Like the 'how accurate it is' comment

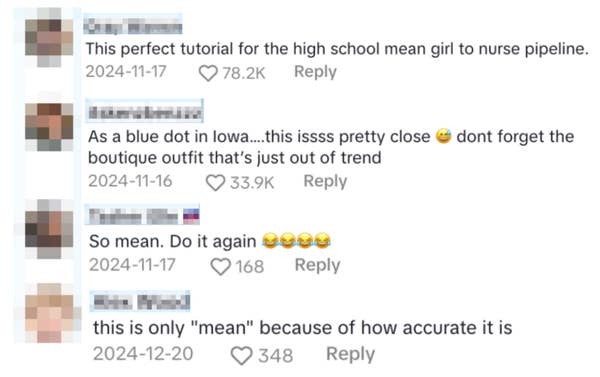pos(241,356)
